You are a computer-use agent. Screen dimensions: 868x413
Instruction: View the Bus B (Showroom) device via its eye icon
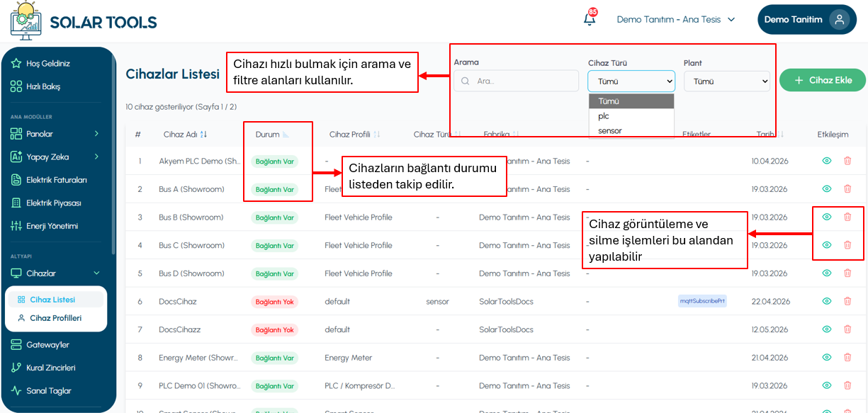[x=826, y=217]
